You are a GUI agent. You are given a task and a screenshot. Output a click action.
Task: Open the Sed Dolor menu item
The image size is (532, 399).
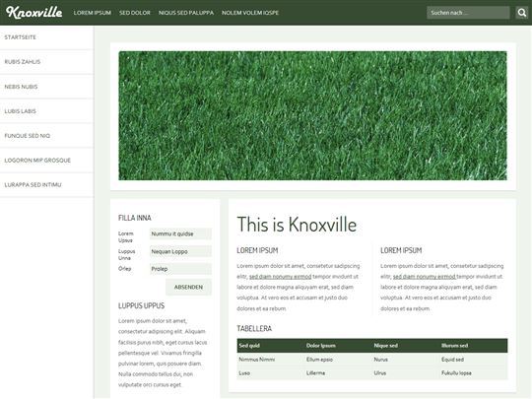click(135, 13)
